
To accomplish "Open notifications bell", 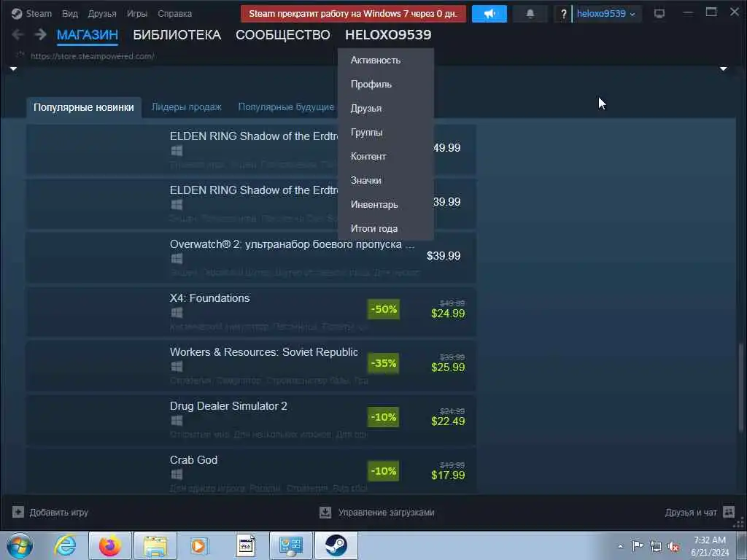I will [x=530, y=14].
